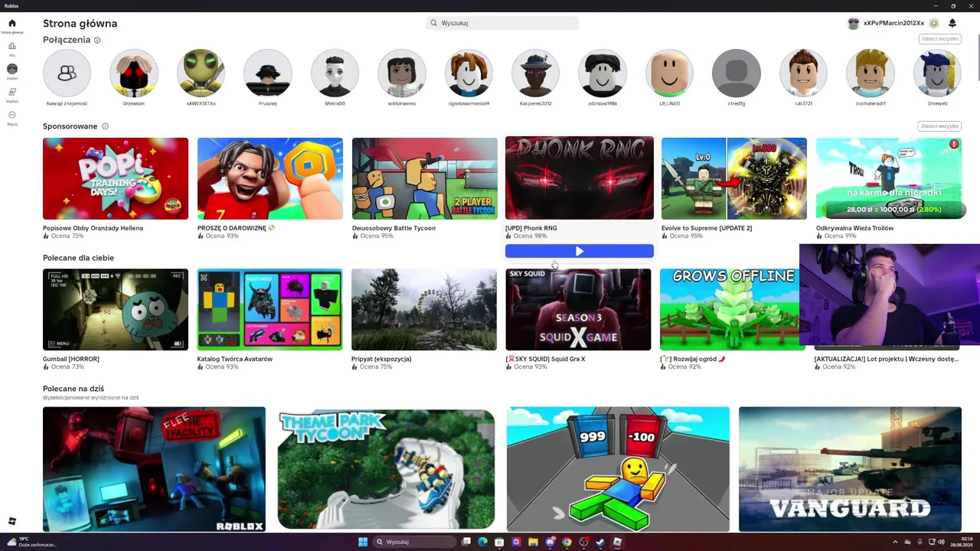Open Dwuosobowy Battle Tycoon game thumbnail
The image size is (980, 551).
tap(425, 178)
